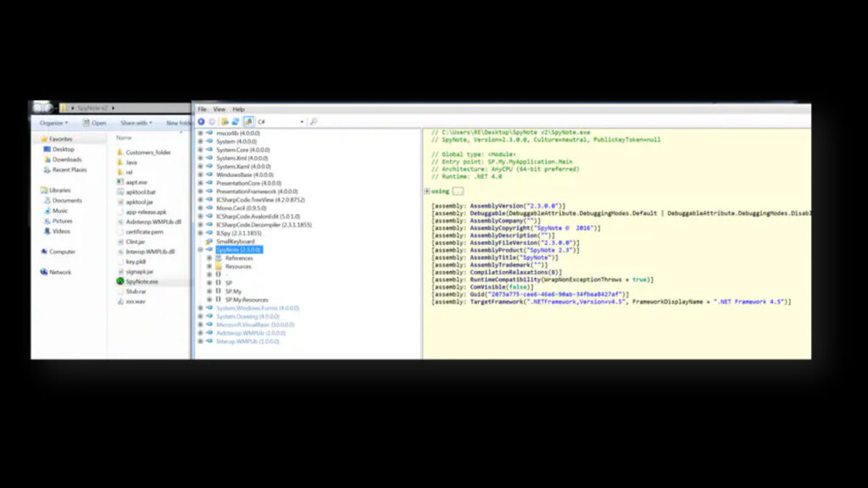868x488 pixels.
Task: Expand the SP.My.Resources namespace node
Action: (209, 300)
